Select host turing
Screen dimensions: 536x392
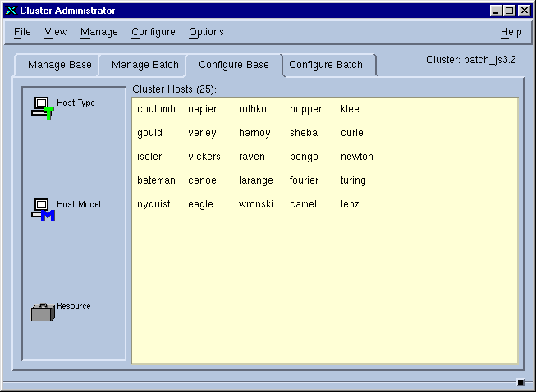tap(353, 181)
